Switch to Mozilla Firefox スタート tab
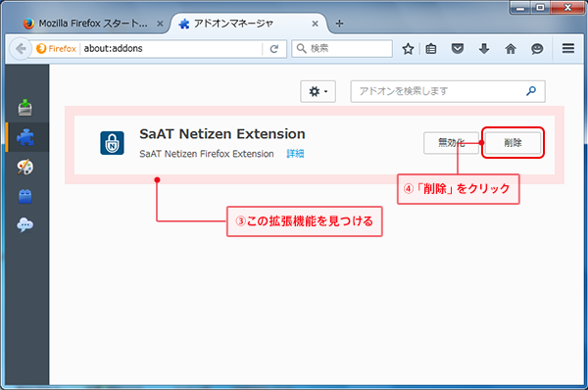 click(x=93, y=24)
